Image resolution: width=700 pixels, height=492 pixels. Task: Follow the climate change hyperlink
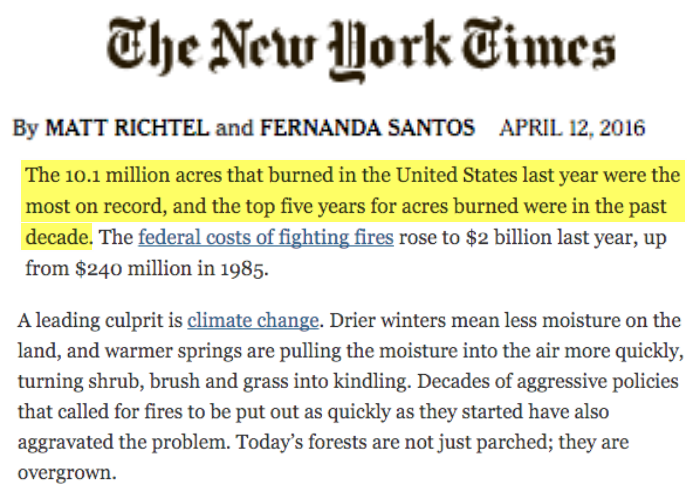coord(253,321)
